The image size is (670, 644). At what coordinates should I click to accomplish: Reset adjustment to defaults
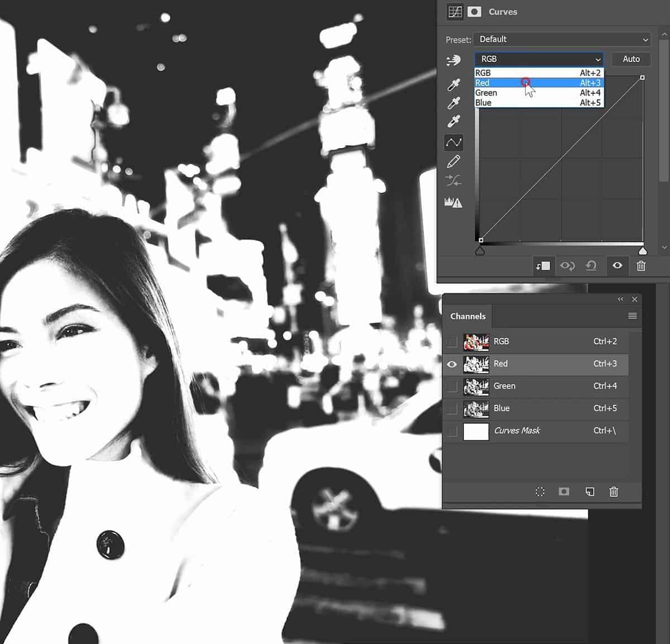point(591,266)
